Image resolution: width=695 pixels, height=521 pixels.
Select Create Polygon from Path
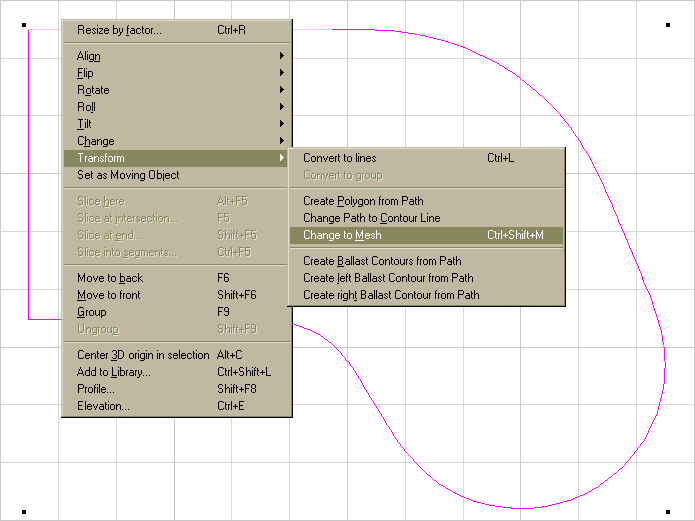[x=426, y=201]
